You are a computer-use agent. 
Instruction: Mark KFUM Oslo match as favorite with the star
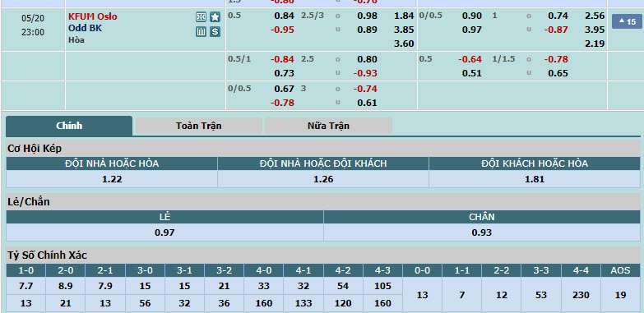[215, 16]
